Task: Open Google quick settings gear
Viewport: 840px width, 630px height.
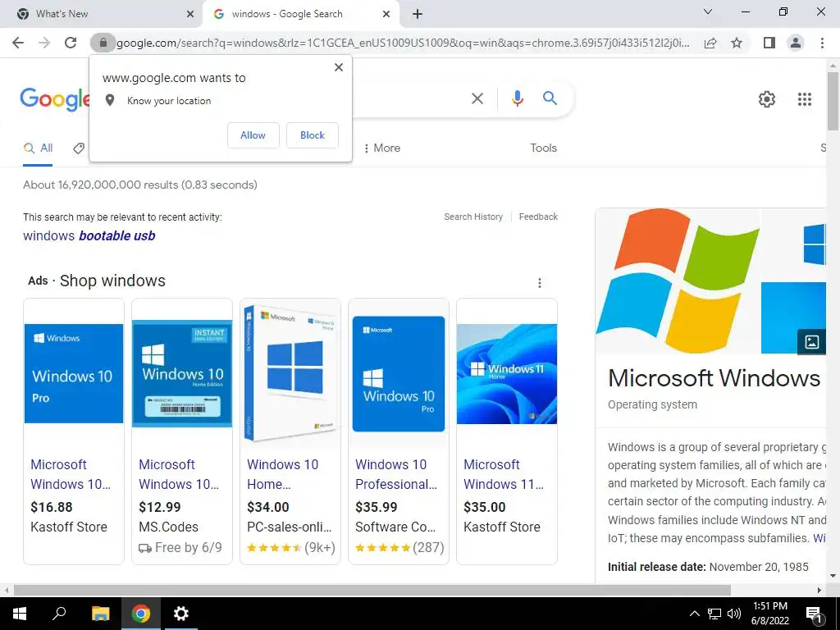Action: pos(767,99)
